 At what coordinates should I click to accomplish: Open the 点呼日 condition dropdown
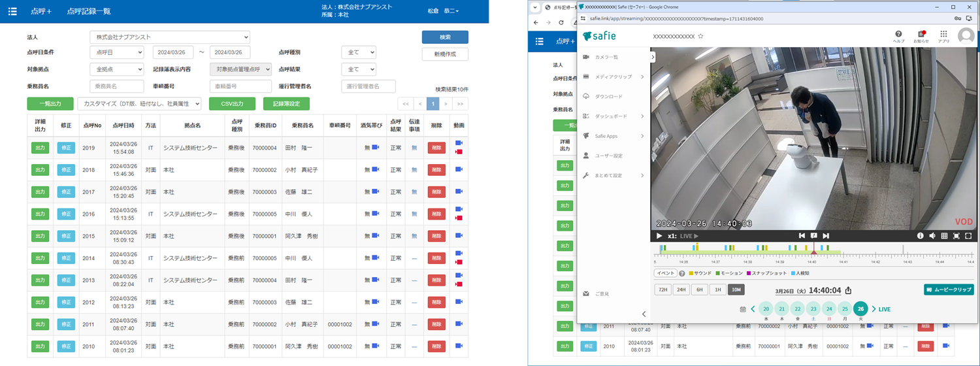pos(117,52)
